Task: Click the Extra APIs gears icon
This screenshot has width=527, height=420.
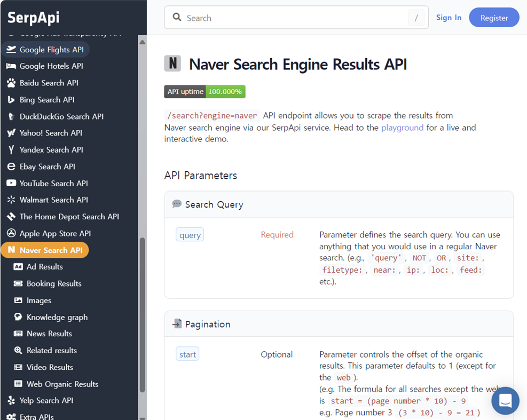Action: click(11, 417)
